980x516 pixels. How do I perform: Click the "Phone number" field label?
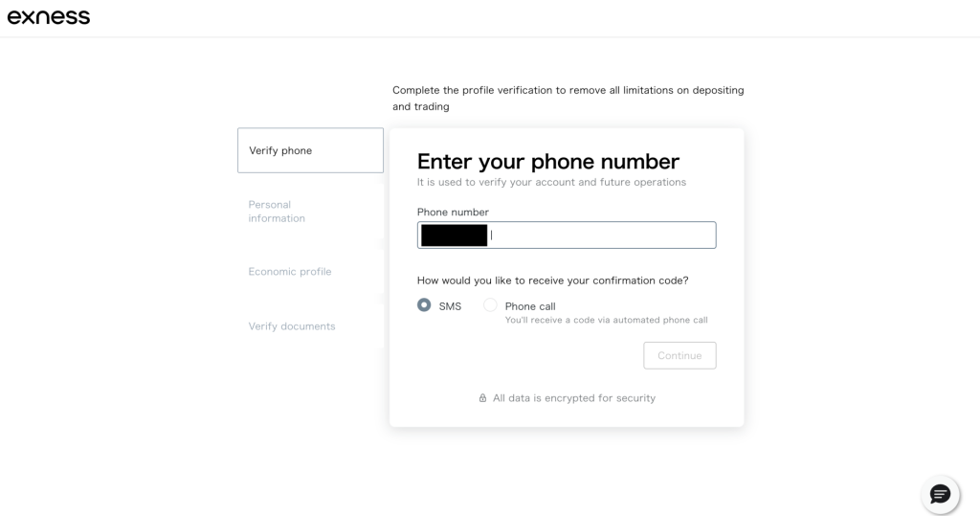point(453,213)
